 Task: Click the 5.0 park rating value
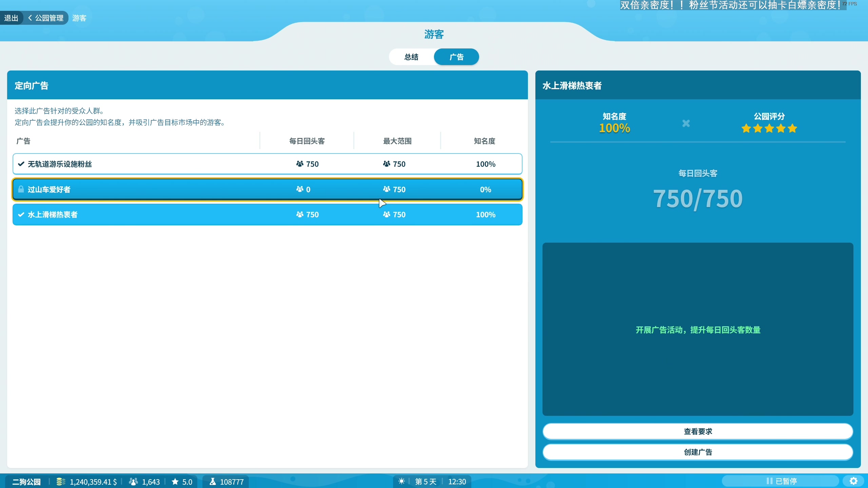187,482
